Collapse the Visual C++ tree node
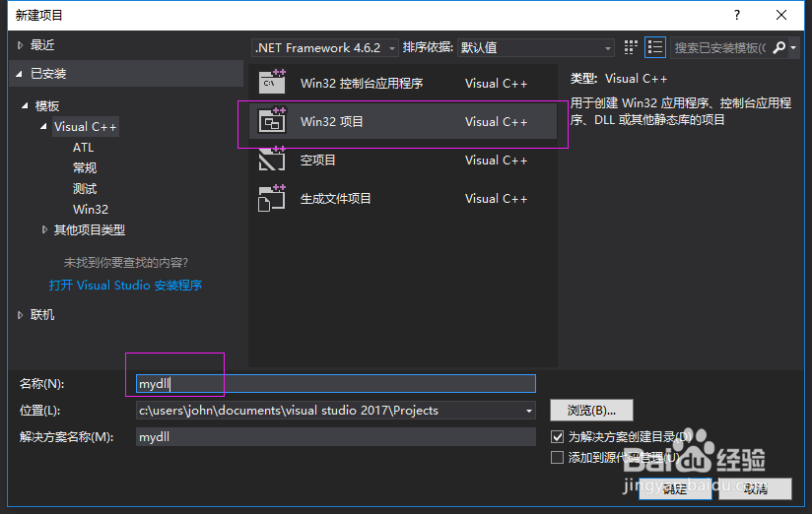The image size is (812, 514). (43, 126)
